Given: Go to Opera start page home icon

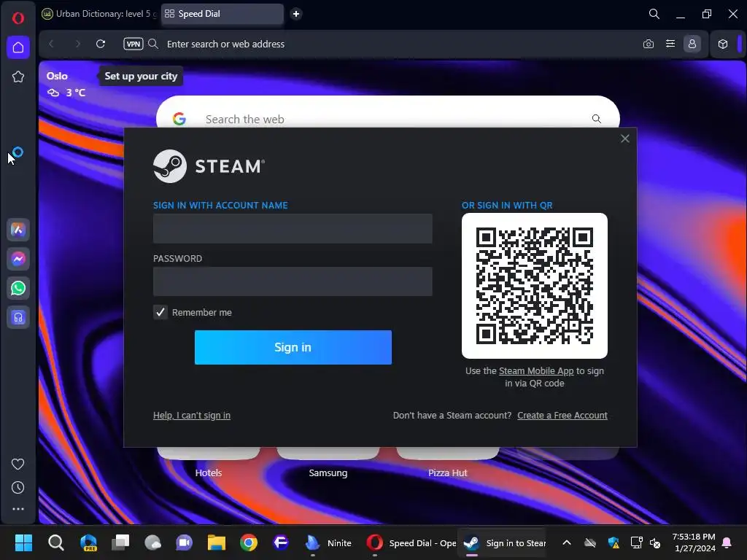Looking at the screenshot, I should 18,47.
